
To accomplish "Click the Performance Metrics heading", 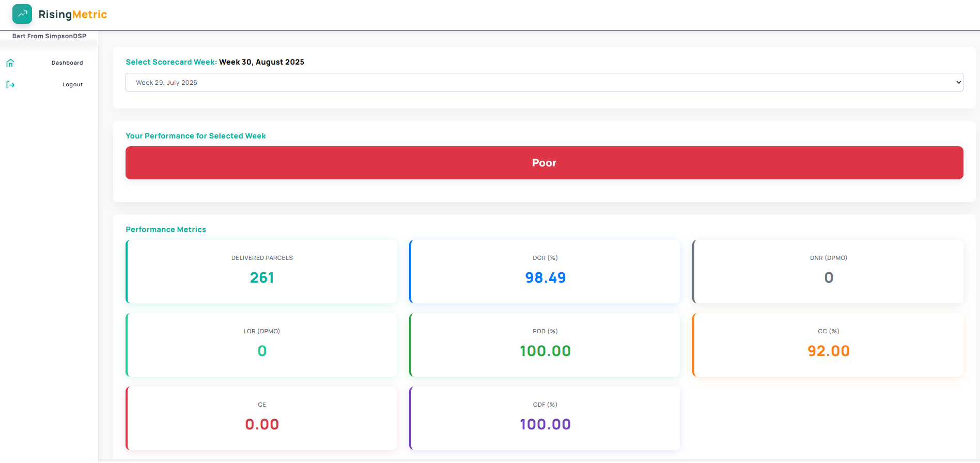I will click(x=166, y=229).
